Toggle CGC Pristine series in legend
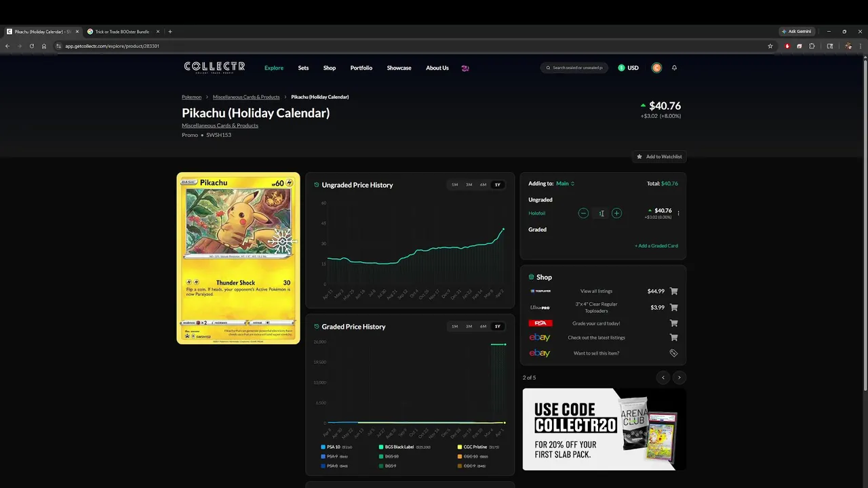Viewport: 868px width, 488px height. [x=478, y=447]
